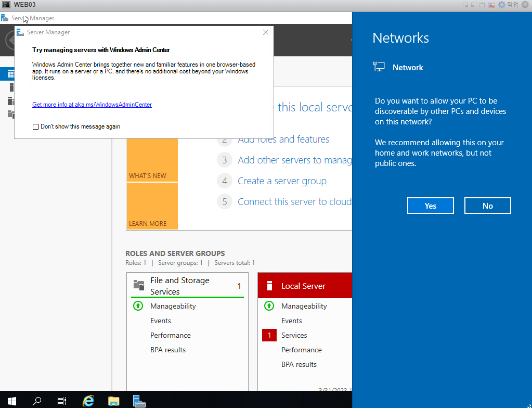Tick "Don't show this message again" checkbox

[35, 126]
